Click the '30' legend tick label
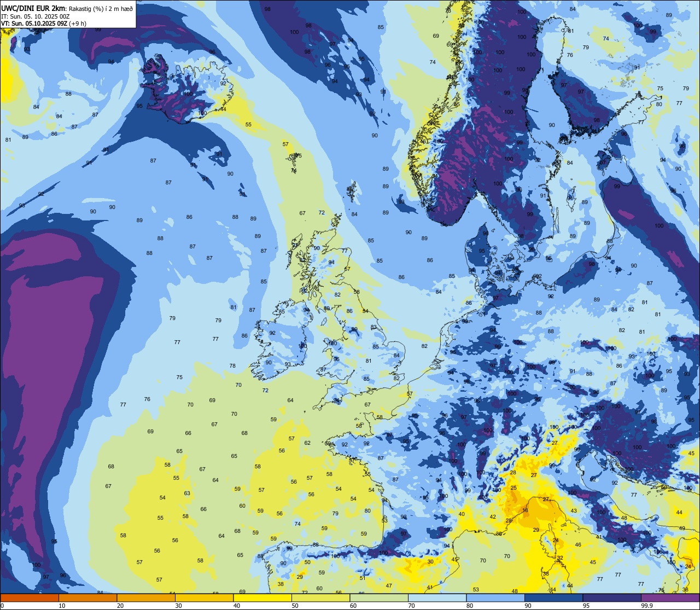Viewport: 700px width, 610px height. [178, 606]
